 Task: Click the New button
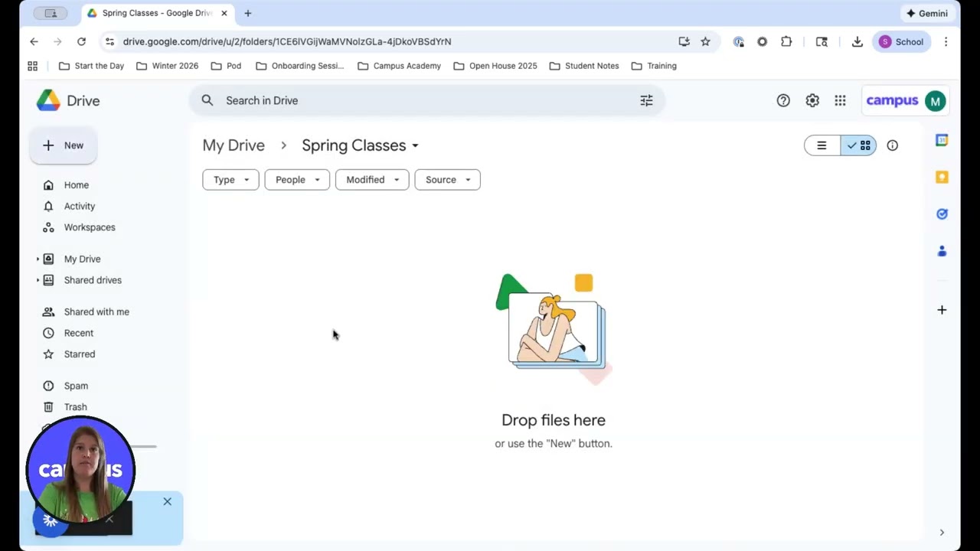point(64,145)
